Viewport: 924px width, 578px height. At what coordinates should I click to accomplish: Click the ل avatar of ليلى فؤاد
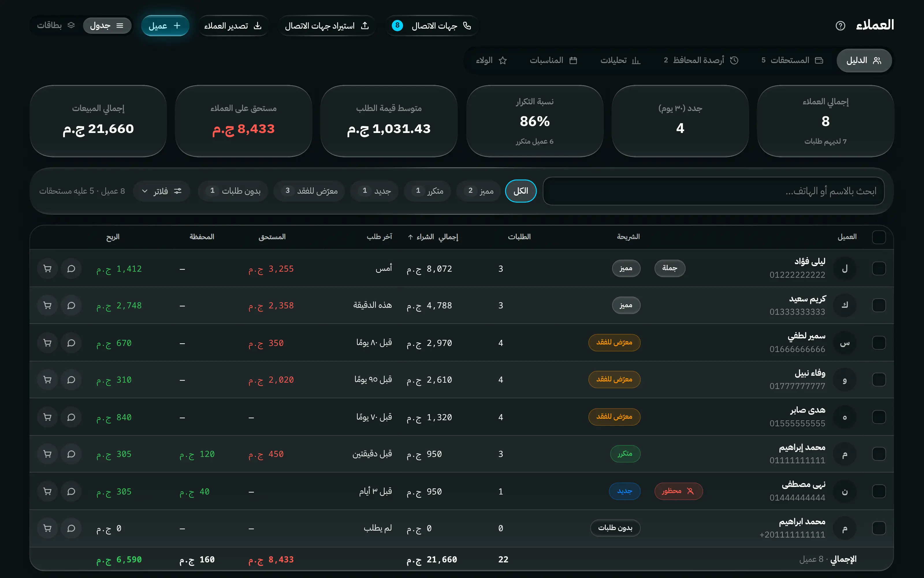point(845,269)
